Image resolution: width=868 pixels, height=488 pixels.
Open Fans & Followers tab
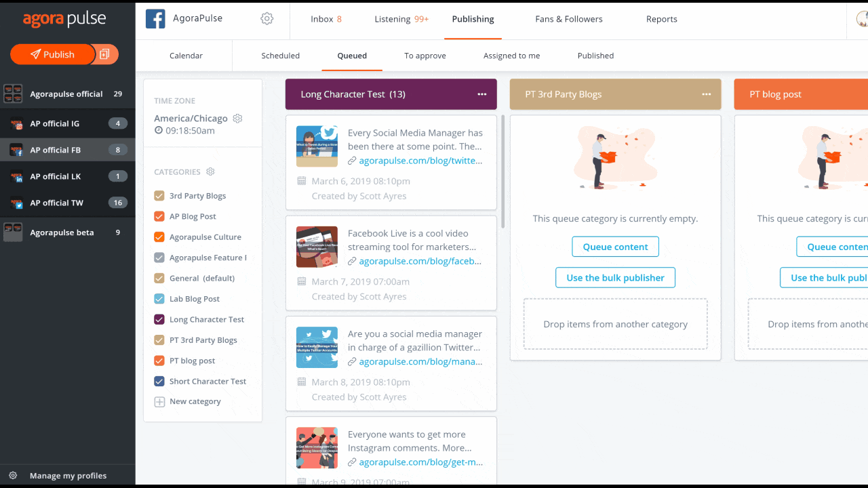[569, 19]
